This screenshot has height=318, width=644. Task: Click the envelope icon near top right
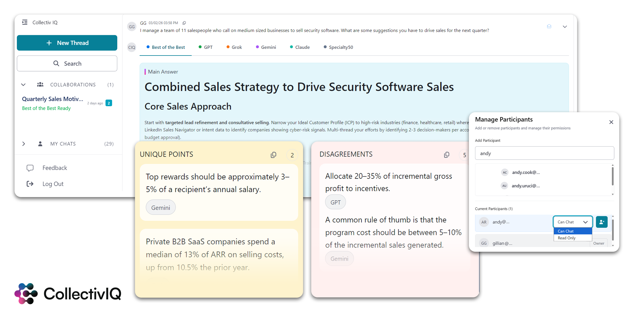tap(549, 26)
